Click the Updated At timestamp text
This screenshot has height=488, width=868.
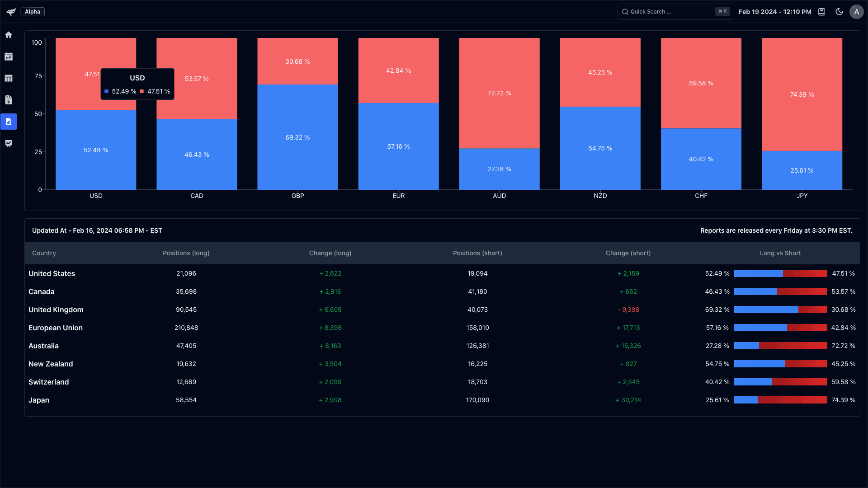[x=97, y=230]
